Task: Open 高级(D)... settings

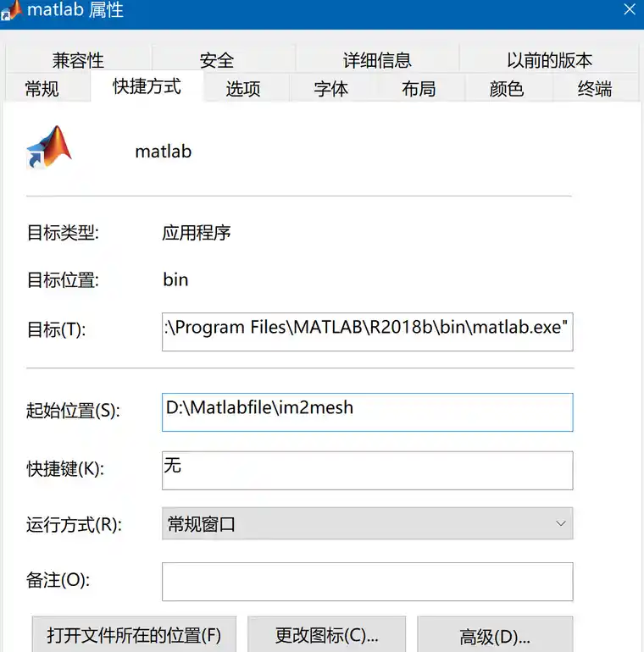Action: 495,634
